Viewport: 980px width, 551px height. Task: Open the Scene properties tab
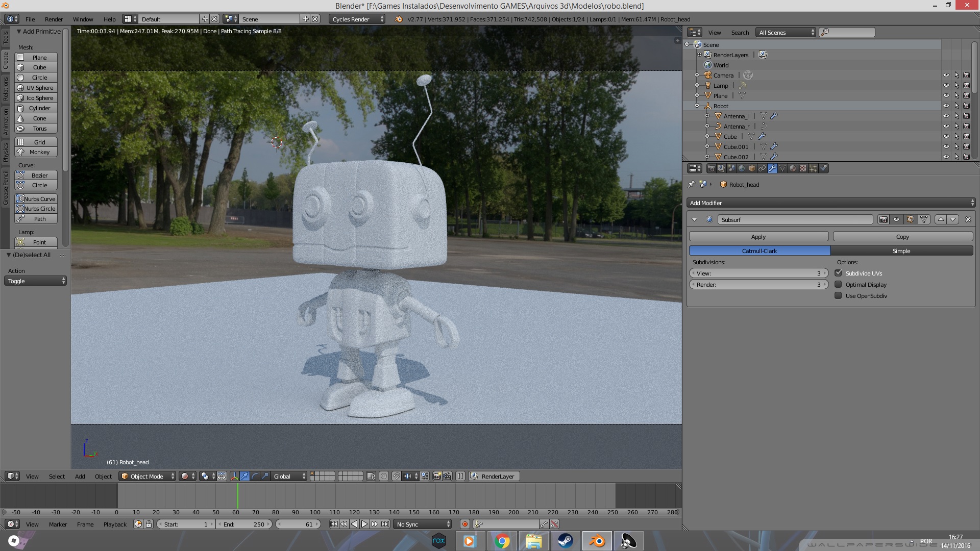731,168
